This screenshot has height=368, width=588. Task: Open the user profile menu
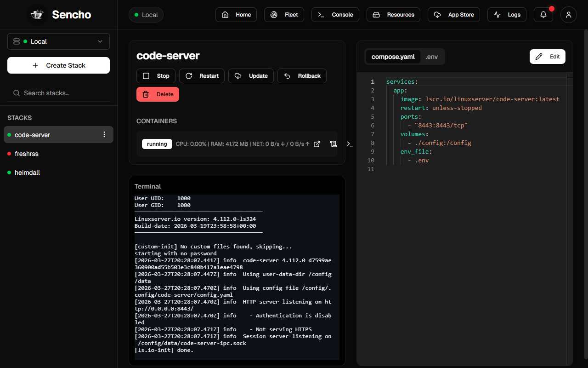pos(569,15)
